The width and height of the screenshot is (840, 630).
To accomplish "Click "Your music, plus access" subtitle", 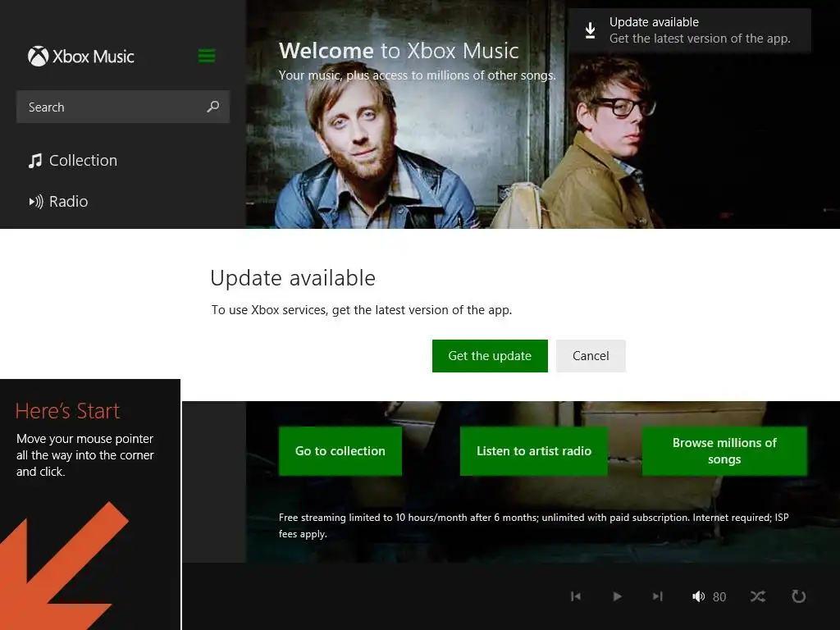I will [x=417, y=75].
